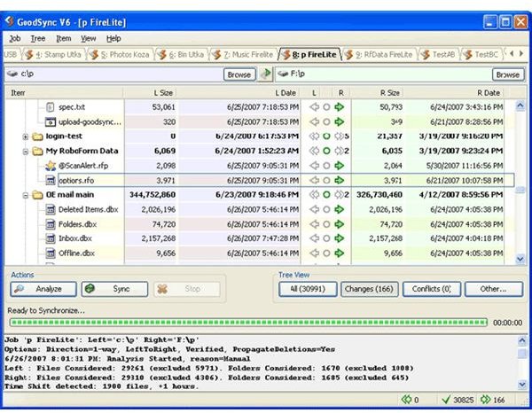Screen dimensions: 532x413
Task: Switch to TestAB tab
Action: 439,55
